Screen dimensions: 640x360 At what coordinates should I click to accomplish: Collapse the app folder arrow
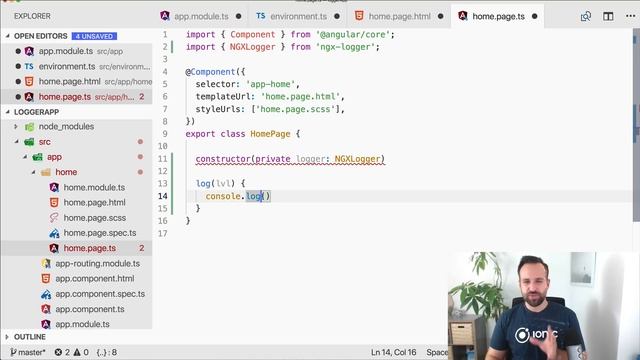(x=25, y=157)
